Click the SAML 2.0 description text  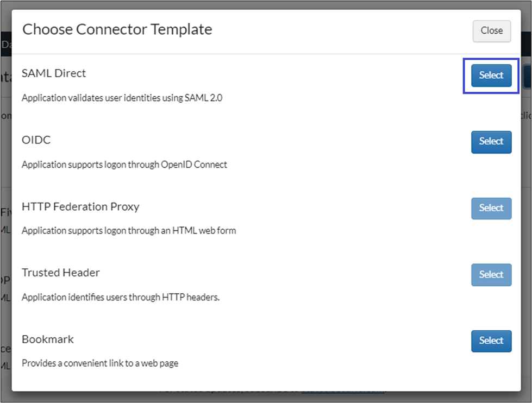tap(122, 98)
